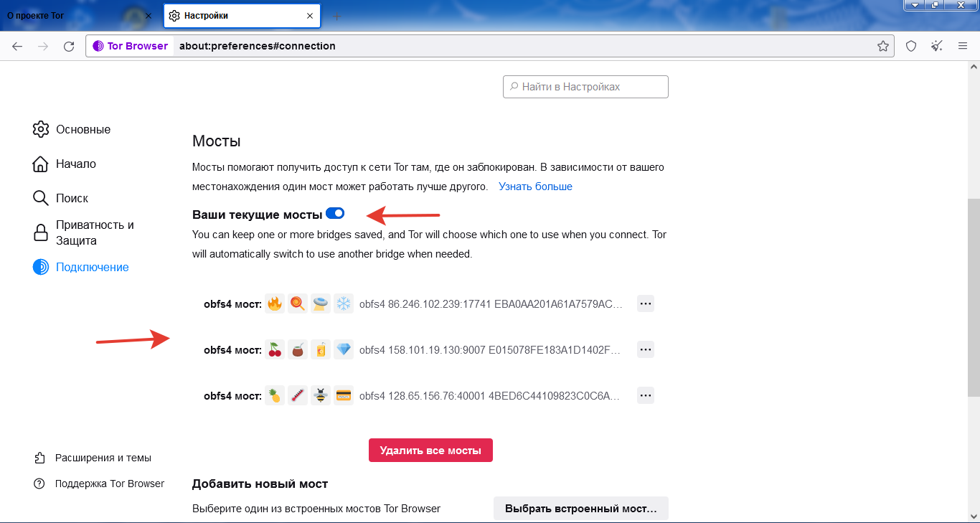Click 'Выбрать встроенный мост...' button
This screenshot has height=523, width=980.
click(581, 509)
